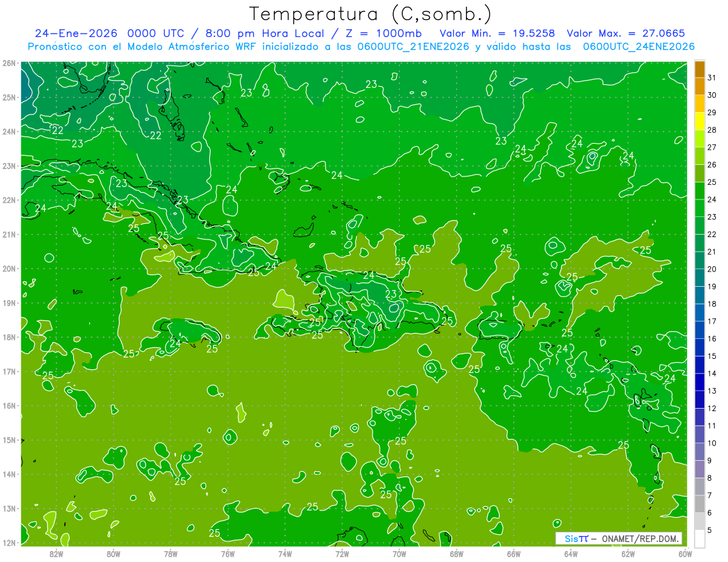This screenshot has width=728, height=562.
Task: Click the 15N latitude axis label
Action: click(8, 440)
